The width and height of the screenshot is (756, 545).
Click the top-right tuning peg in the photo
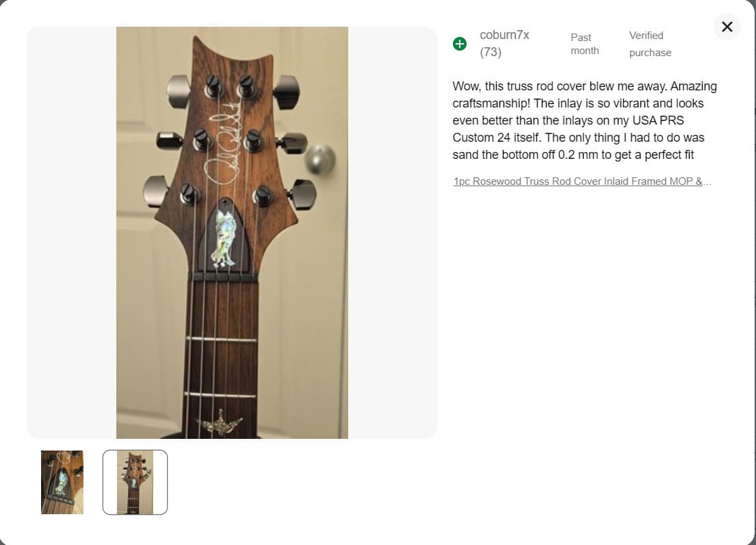coord(286,88)
